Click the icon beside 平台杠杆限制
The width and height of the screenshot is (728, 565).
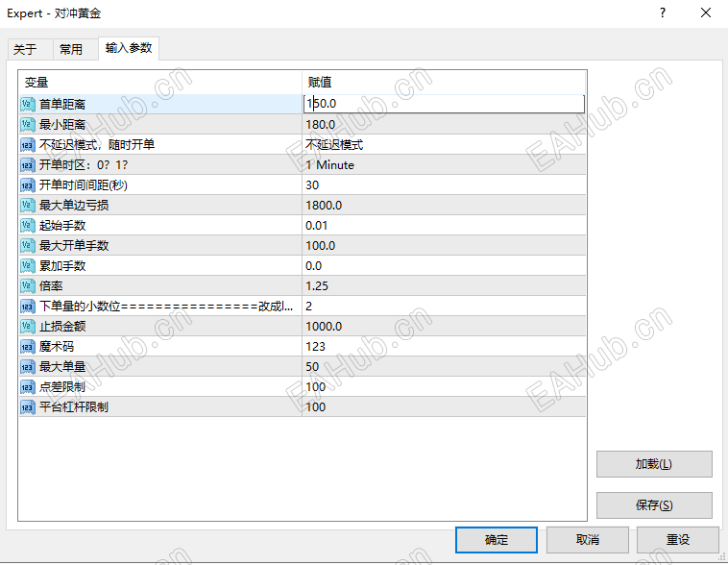[28, 407]
